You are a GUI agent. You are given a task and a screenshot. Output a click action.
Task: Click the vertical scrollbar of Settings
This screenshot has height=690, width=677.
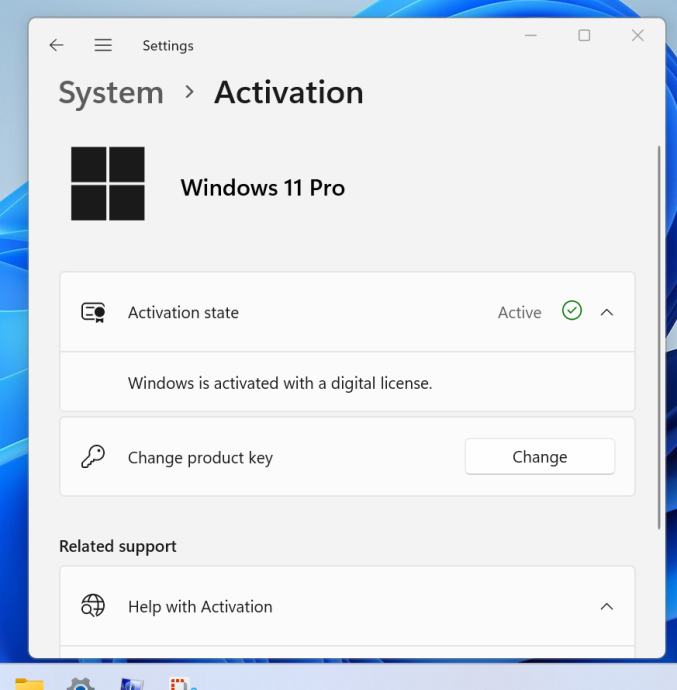pos(659,337)
